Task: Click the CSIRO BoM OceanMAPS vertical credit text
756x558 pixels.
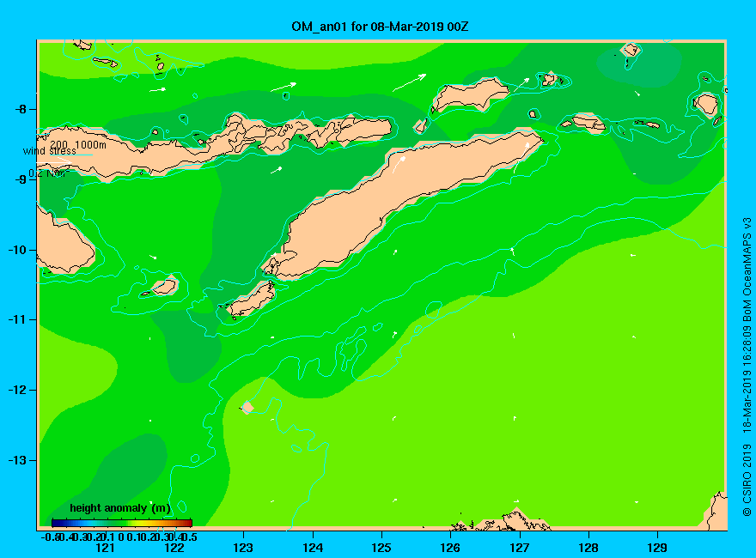Action: click(x=747, y=367)
